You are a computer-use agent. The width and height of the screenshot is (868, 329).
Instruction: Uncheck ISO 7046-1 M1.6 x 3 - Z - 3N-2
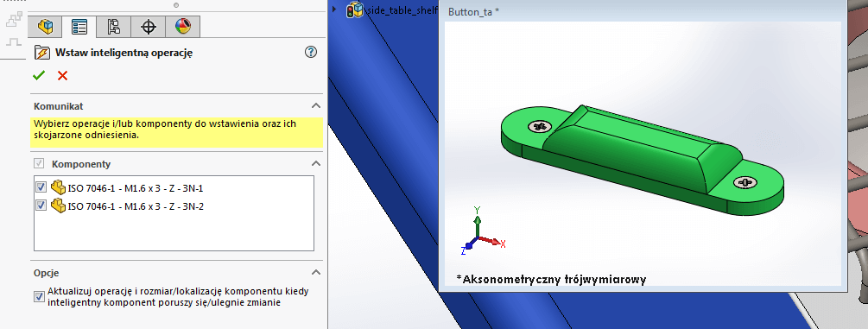click(x=41, y=206)
